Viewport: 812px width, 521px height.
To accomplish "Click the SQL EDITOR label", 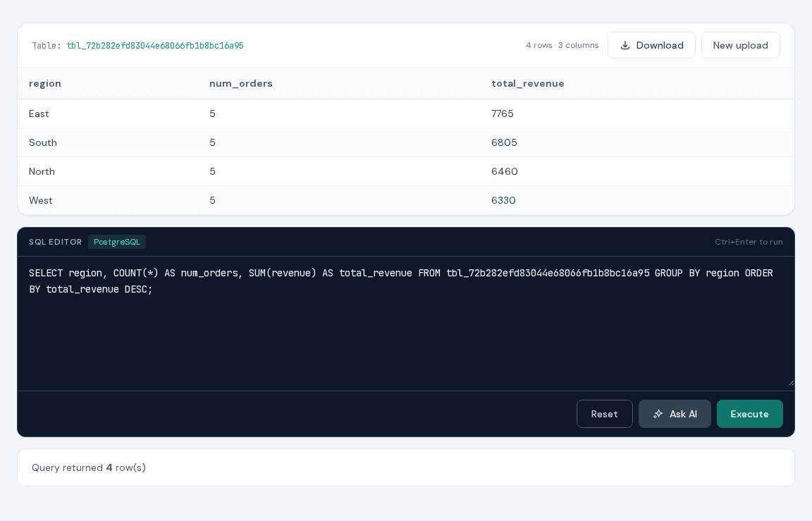I will pyautogui.click(x=56, y=242).
